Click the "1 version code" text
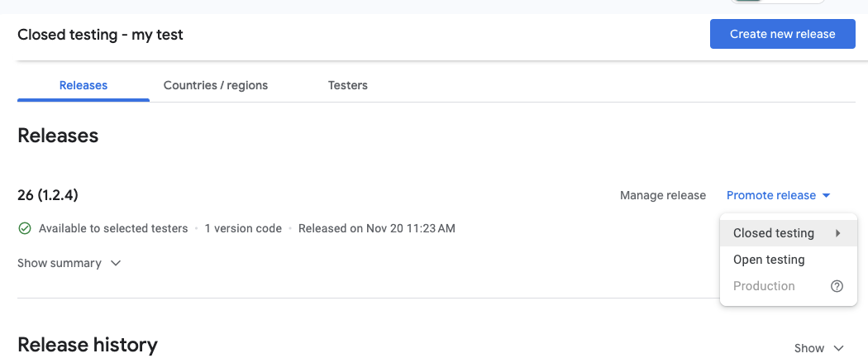868x363 pixels. tap(243, 228)
